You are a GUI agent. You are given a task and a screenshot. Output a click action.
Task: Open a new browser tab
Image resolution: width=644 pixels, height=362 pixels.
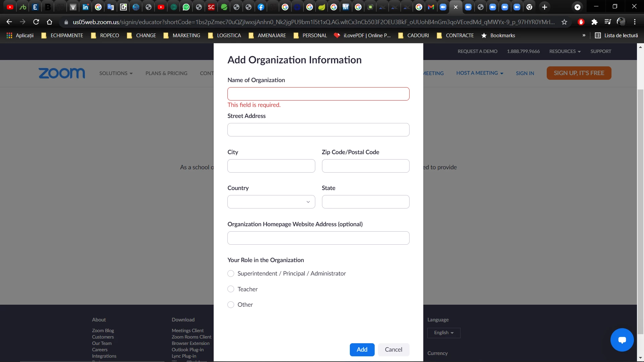coord(544,7)
